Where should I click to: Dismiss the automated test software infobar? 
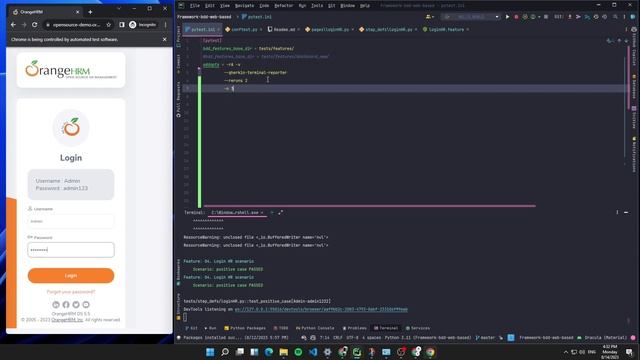[164, 40]
